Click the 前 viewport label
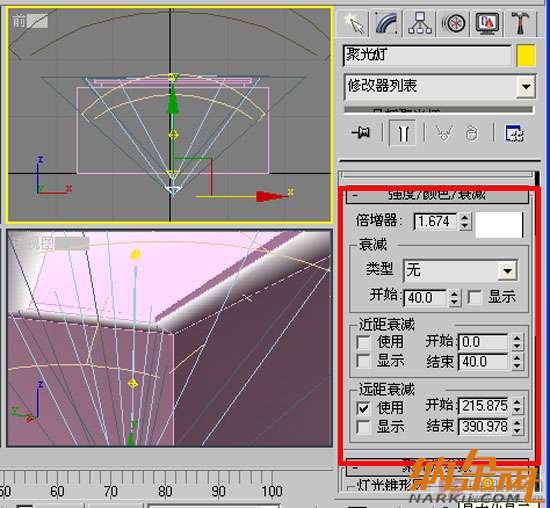Screen dimensions: 550x508 19,21
